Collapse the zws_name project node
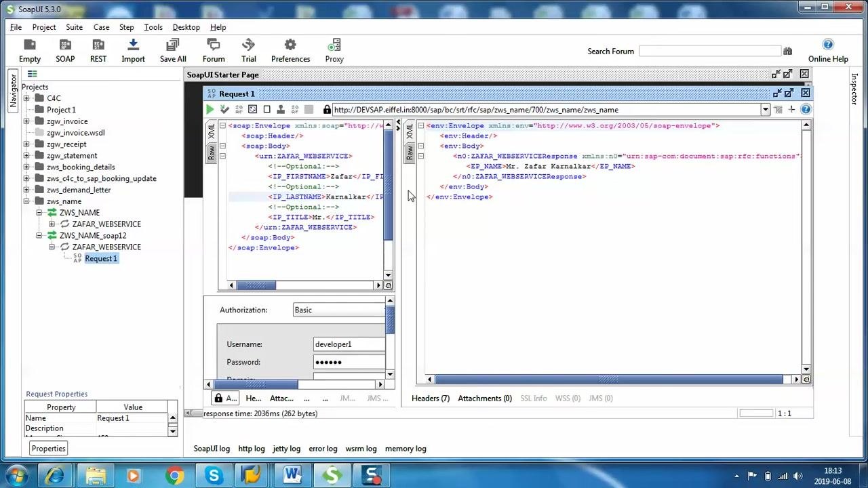 [26, 201]
